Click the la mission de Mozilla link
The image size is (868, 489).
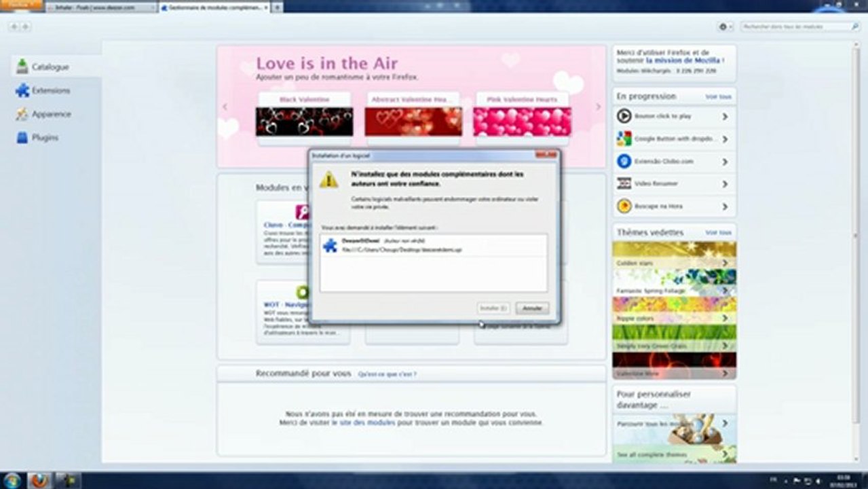point(684,60)
